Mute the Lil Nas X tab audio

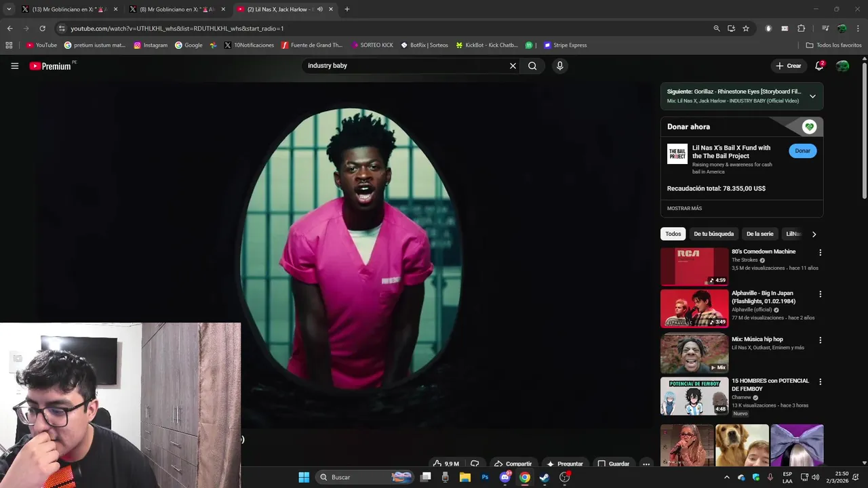pos(320,9)
